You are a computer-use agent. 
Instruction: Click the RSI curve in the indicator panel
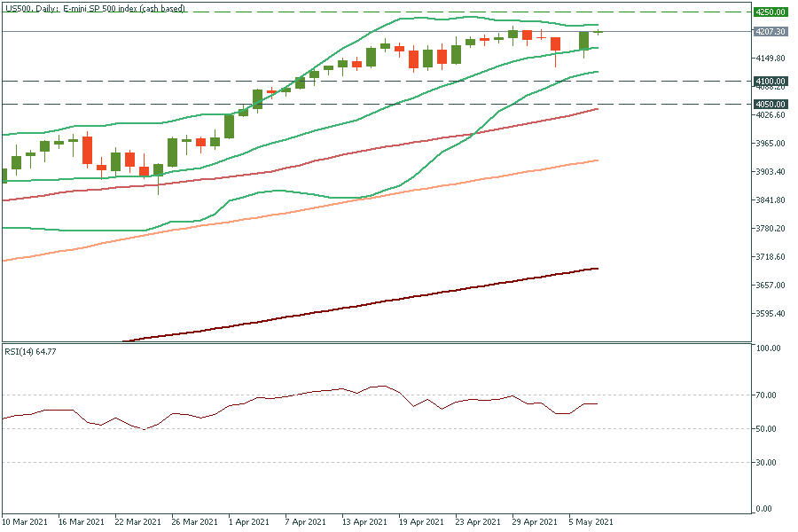pyautogui.click(x=266, y=398)
